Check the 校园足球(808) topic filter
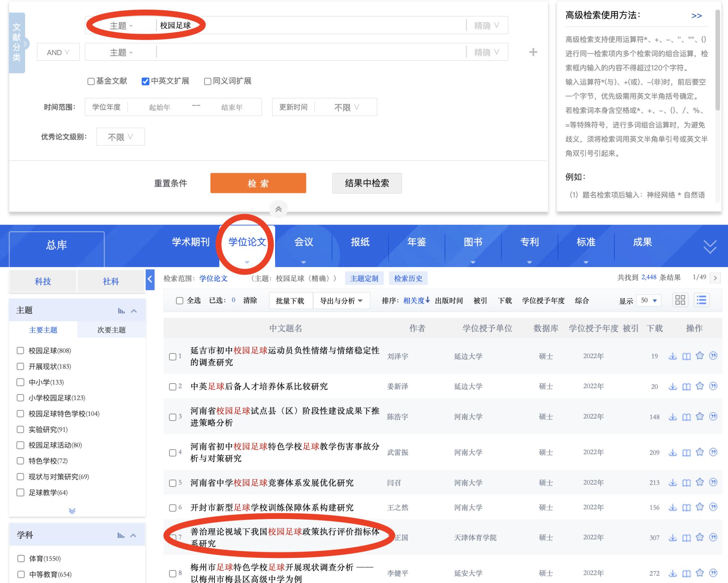728x583 pixels. click(20, 351)
